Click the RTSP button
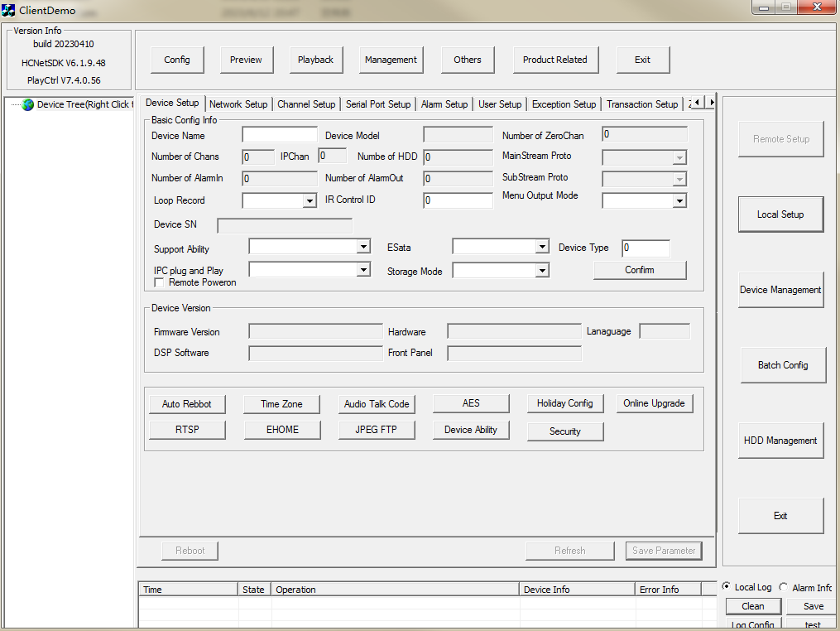Image resolution: width=840 pixels, height=631 pixels. pyautogui.click(x=187, y=429)
